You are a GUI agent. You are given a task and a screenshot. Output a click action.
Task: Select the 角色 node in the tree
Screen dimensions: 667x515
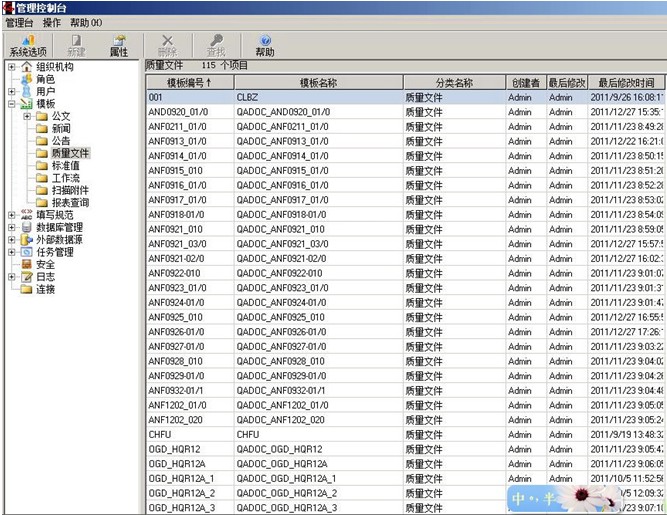[44, 79]
